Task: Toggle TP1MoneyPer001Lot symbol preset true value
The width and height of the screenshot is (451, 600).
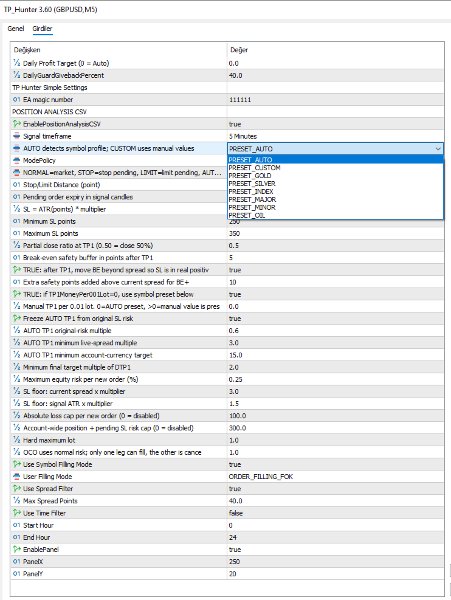Action: click(235, 294)
